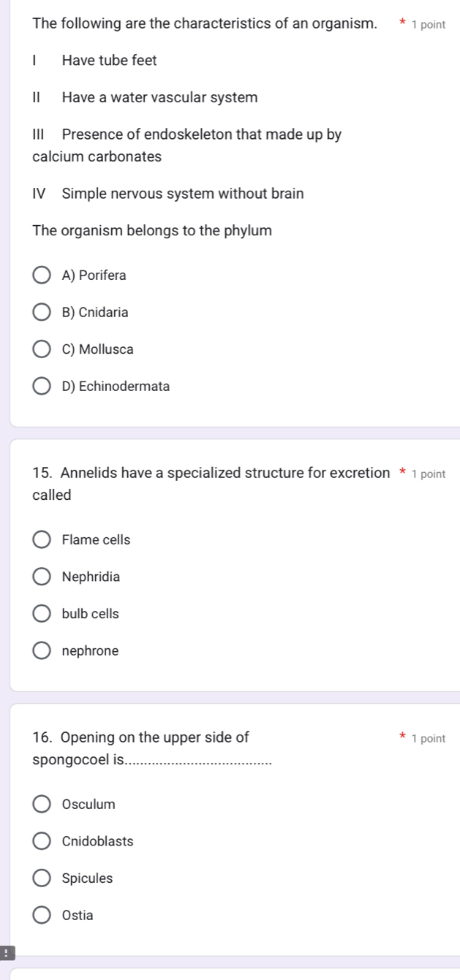The width and height of the screenshot is (460, 980).
Task: Select the Nephridia radio option
Action: click(x=42, y=577)
